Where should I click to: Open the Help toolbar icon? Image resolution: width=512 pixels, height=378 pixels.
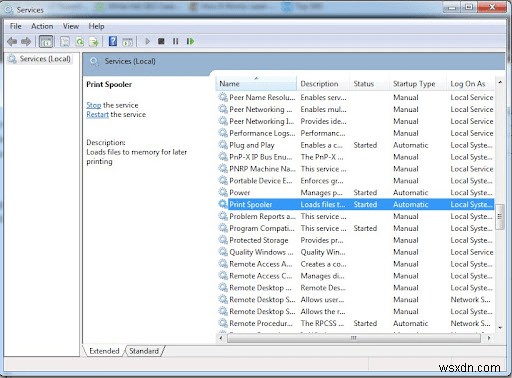pos(113,41)
